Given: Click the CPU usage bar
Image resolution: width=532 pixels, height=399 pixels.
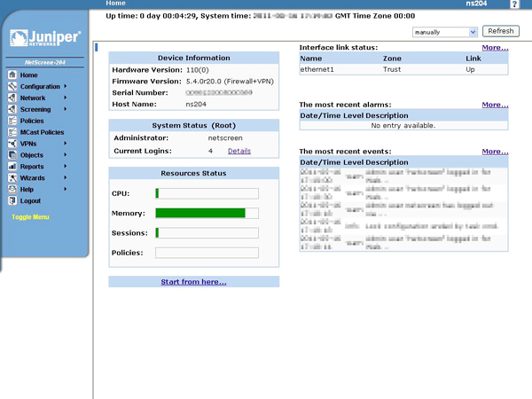Looking at the screenshot, I should [207, 193].
